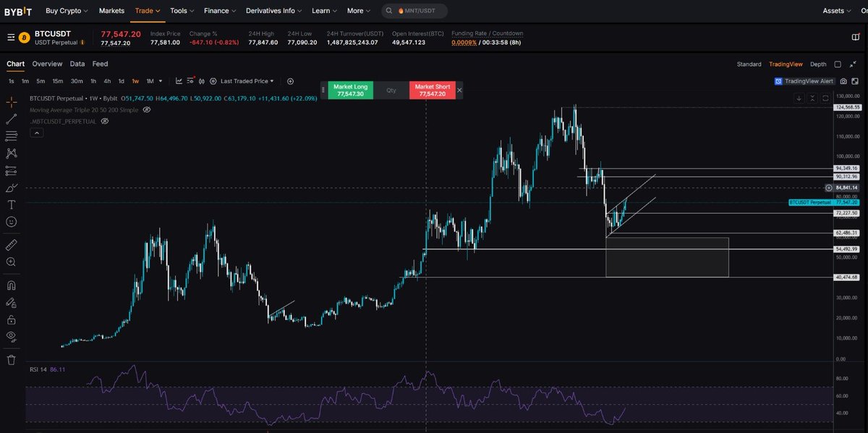Open the TradingView Alert button

point(804,81)
